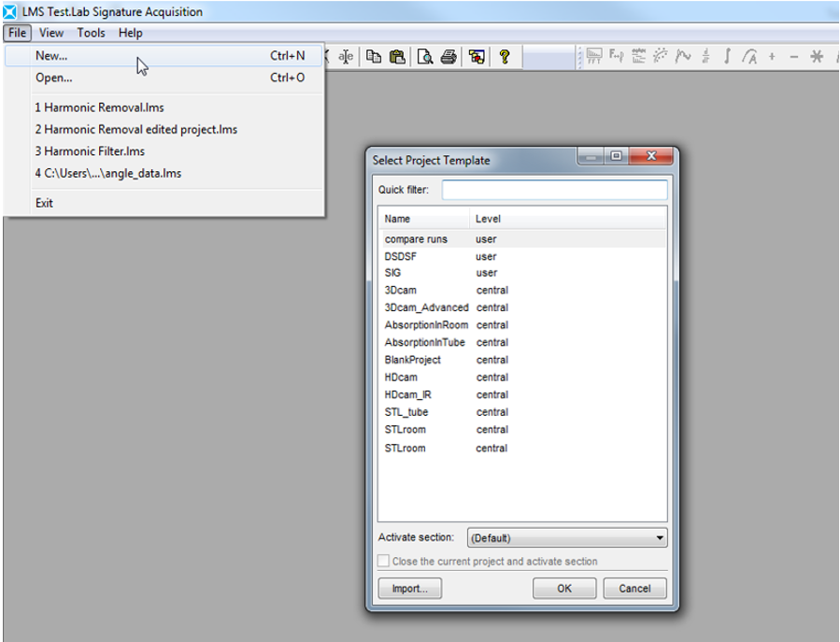Click the workbook navigator icon next to Print
The height and width of the screenshot is (642, 840).
(477, 56)
